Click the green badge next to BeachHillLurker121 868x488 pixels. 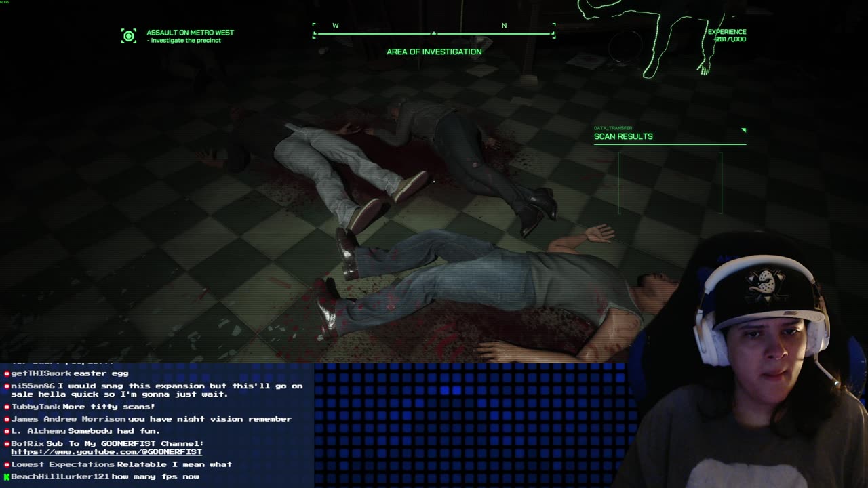(7, 476)
